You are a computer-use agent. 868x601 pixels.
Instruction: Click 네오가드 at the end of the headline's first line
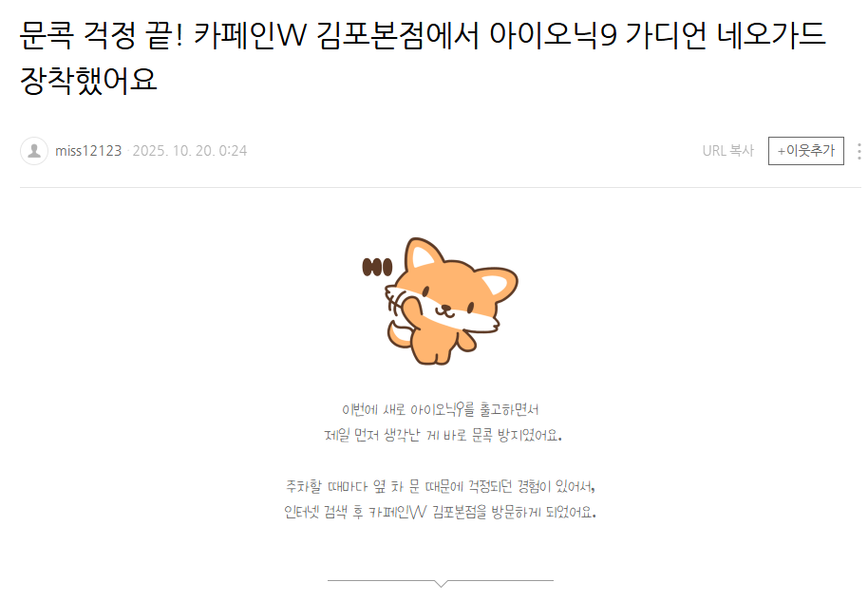click(x=771, y=35)
